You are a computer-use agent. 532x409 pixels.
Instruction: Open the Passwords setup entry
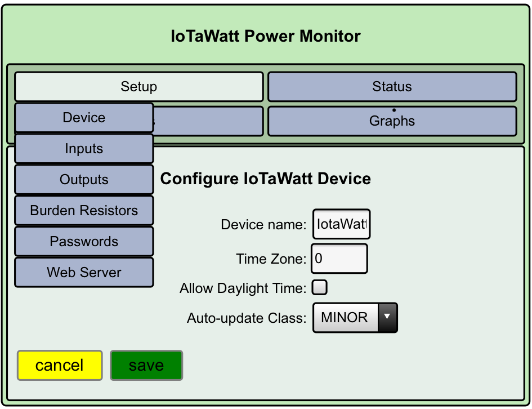click(84, 241)
